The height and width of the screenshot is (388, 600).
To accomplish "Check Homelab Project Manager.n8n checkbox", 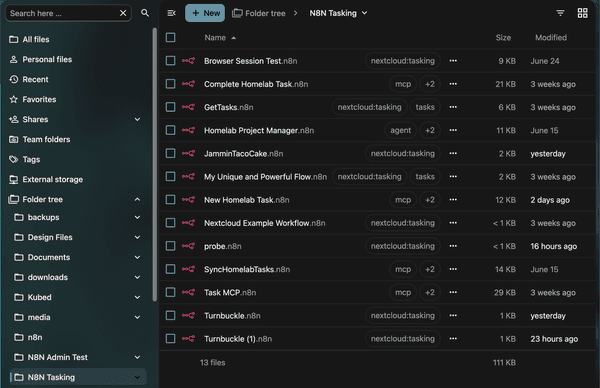I will point(171,130).
